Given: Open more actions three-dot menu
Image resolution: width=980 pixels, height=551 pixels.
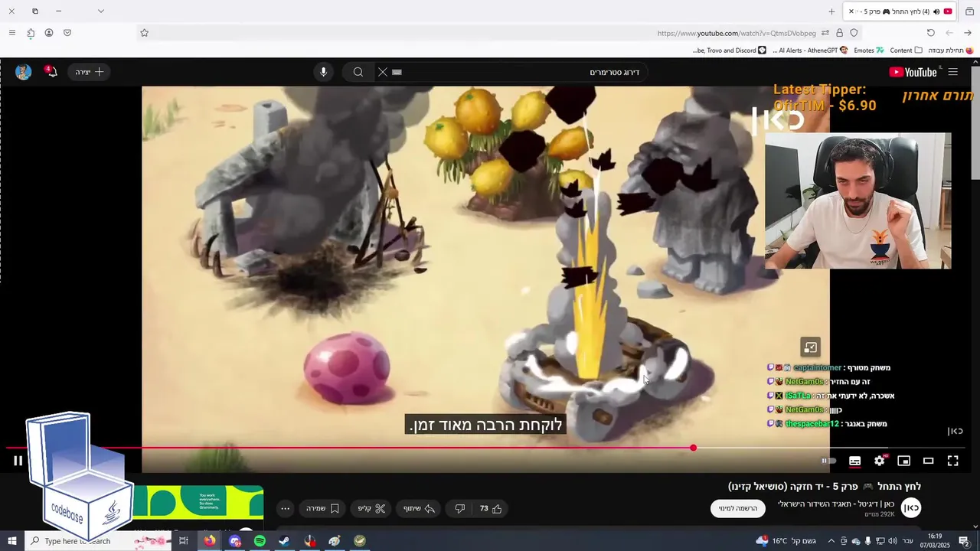Looking at the screenshot, I should pyautogui.click(x=285, y=508).
